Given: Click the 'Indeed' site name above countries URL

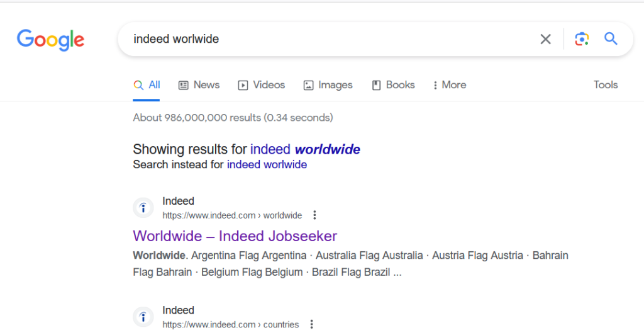Looking at the screenshot, I should pos(178,310).
